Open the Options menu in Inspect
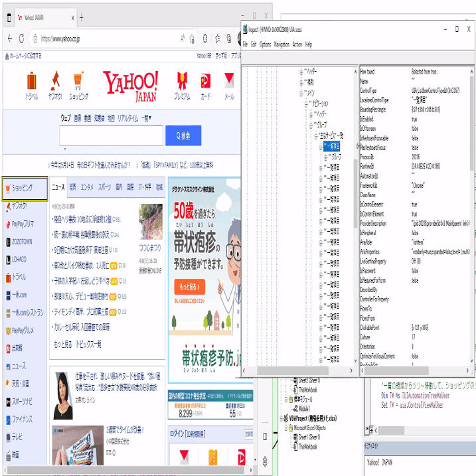The height and width of the screenshot is (476, 476). click(265, 44)
